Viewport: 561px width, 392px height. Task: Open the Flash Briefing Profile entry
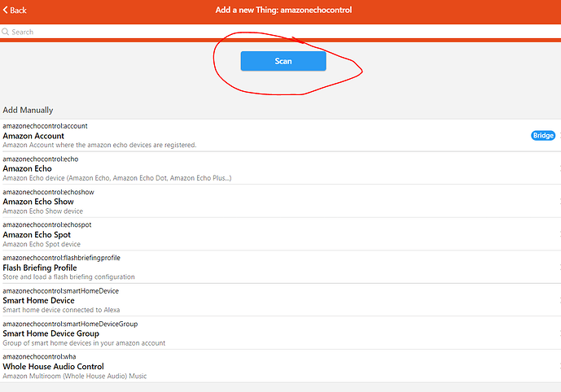click(x=280, y=268)
